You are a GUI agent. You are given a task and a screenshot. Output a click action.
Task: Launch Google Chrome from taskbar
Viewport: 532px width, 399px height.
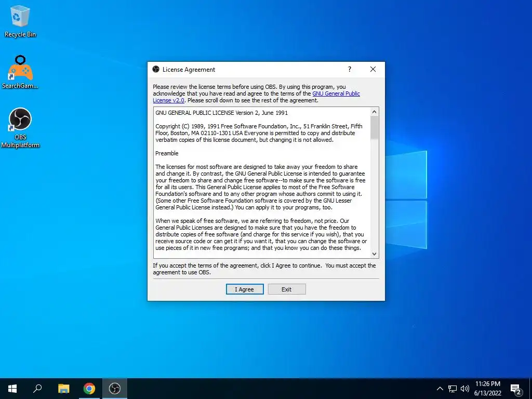89,389
